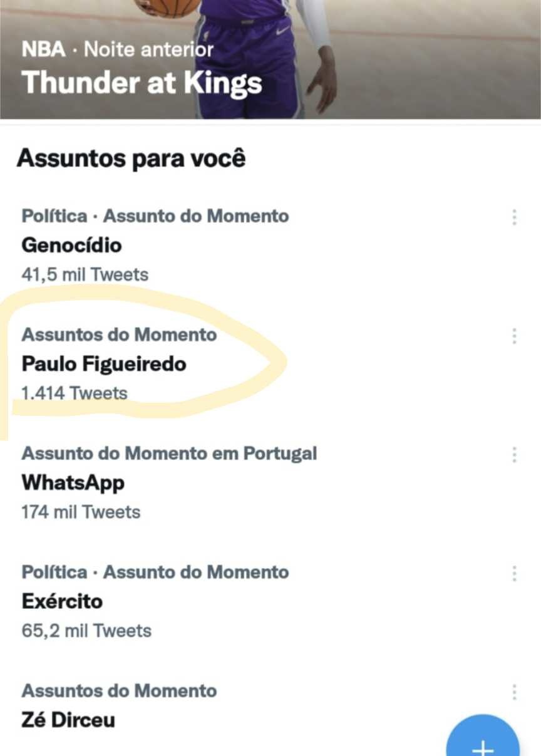The width and height of the screenshot is (541, 756).
Task: Open more options for Genocídio trend
Action: pyautogui.click(x=514, y=217)
